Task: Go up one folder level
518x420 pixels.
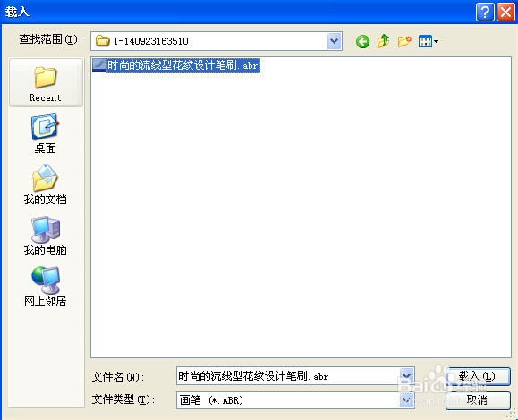Action: pyautogui.click(x=383, y=42)
